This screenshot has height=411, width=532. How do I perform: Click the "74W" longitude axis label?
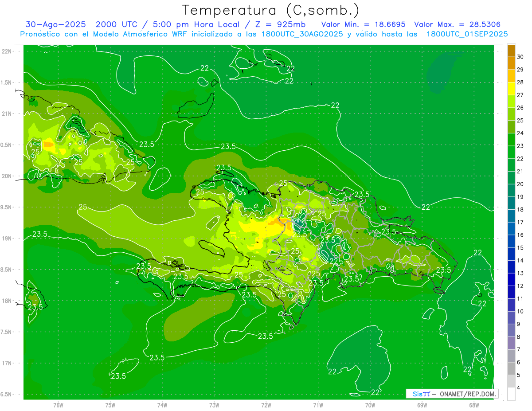tap(162, 405)
